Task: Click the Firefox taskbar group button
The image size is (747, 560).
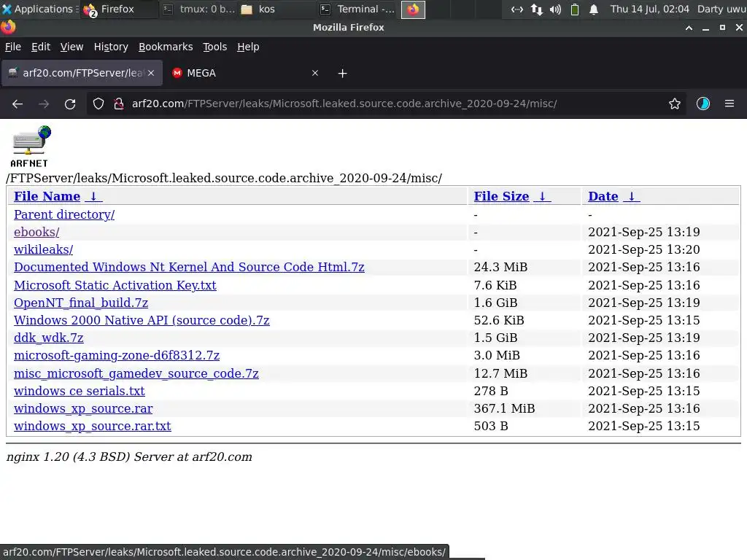Action: 119,9
